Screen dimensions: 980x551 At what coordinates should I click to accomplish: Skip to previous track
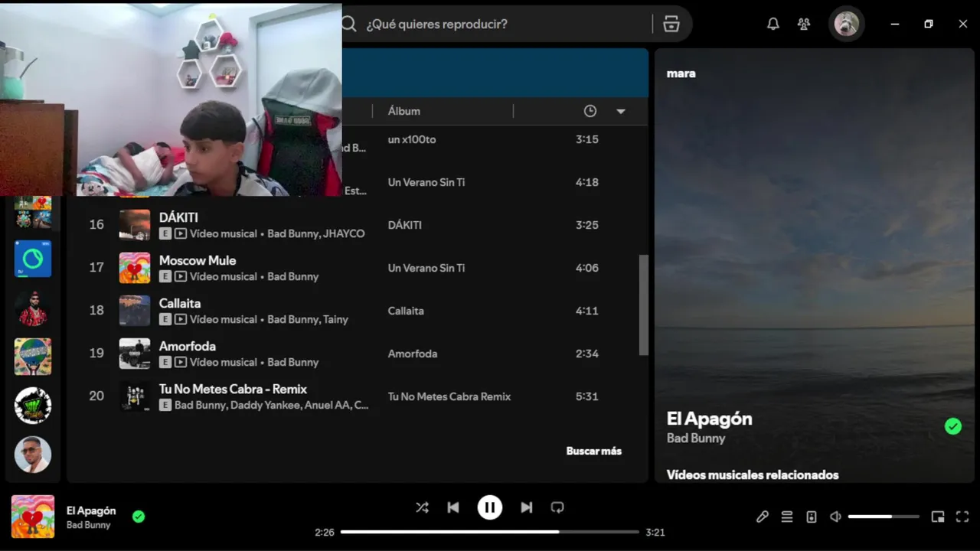tap(453, 507)
